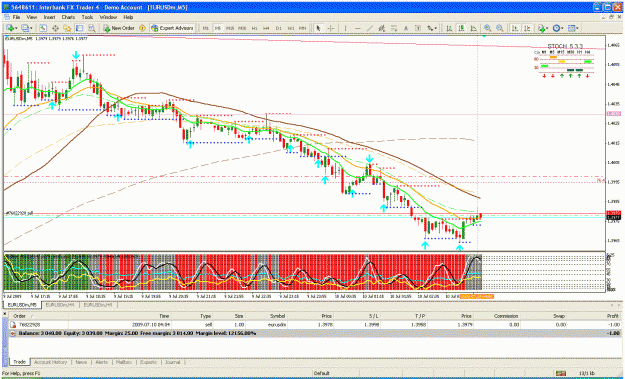Image resolution: width=625 pixels, height=379 pixels.
Task: Select the H1 timeframe
Action: (254, 28)
